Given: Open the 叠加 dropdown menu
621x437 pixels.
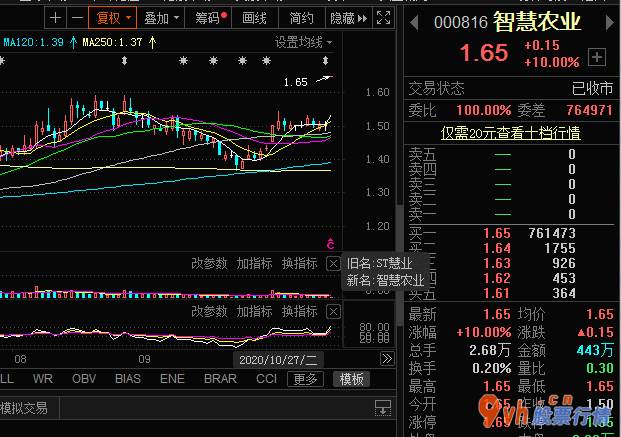Looking at the screenshot, I should pyautogui.click(x=162, y=18).
